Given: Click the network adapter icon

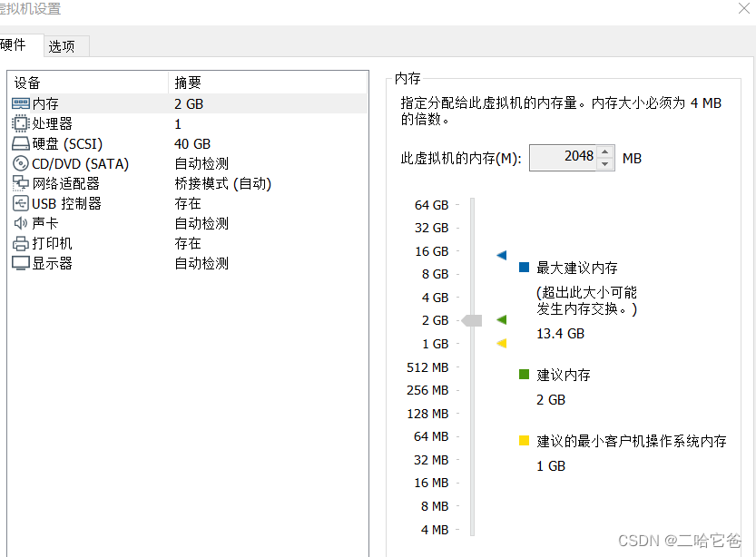Looking at the screenshot, I should tap(21, 183).
